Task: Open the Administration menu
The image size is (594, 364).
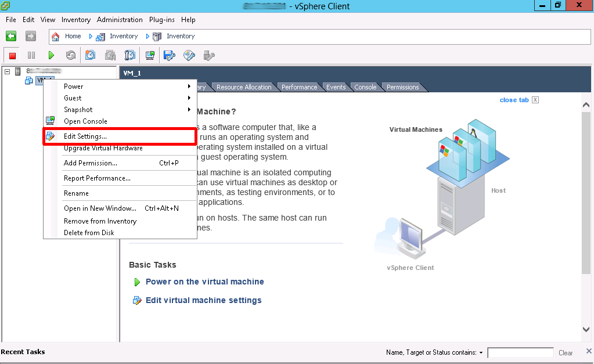Action: [120, 20]
